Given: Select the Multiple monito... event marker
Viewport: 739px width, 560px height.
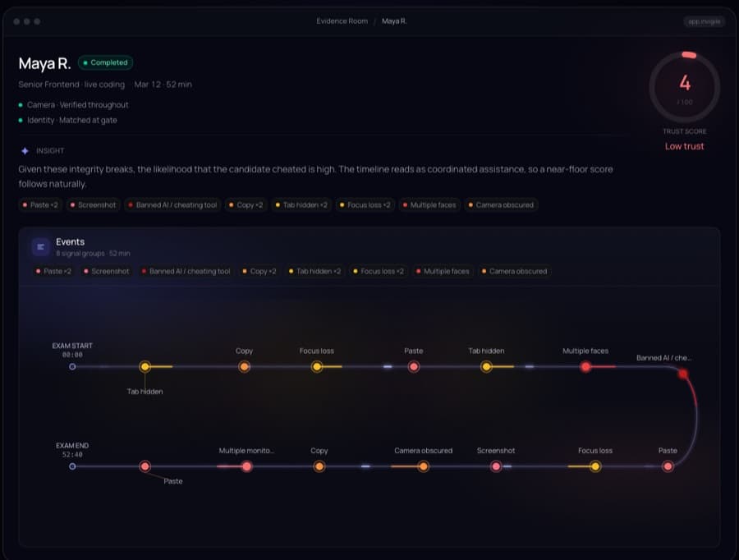Looking at the screenshot, I should point(246,466).
